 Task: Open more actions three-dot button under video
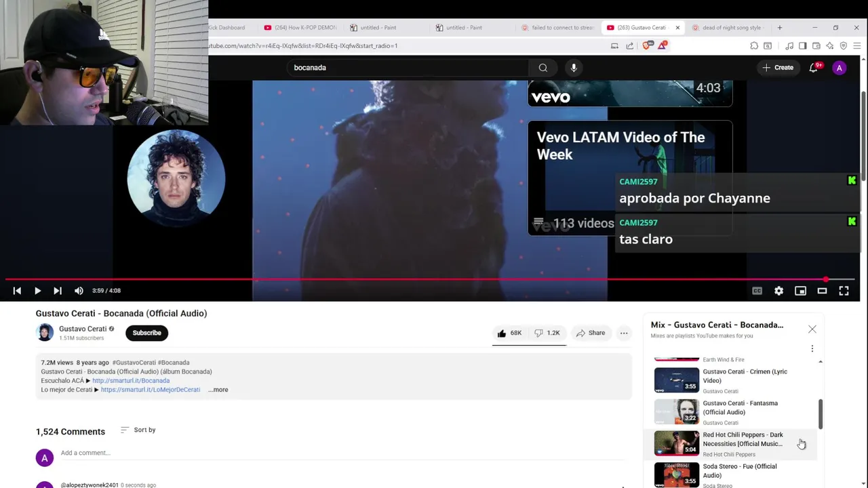point(624,333)
